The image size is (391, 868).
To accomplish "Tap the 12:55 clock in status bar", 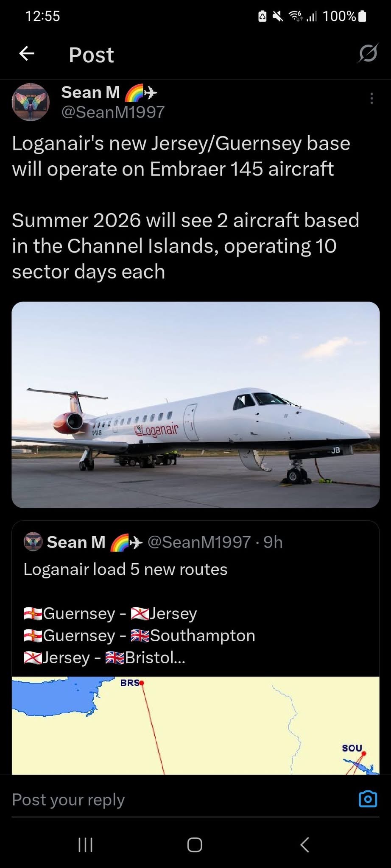I will [x=42, y=16].
